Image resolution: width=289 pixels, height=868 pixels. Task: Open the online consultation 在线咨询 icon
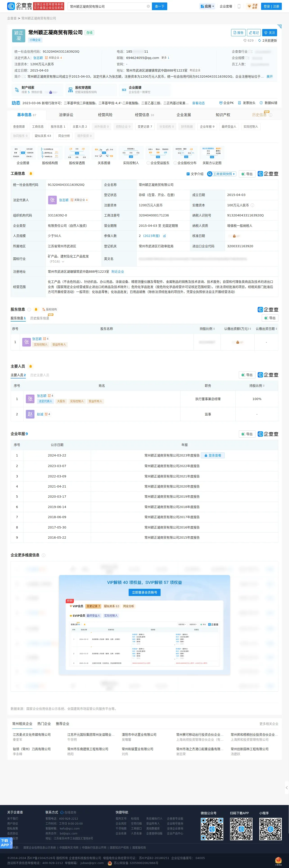click(x=62, y=812)
